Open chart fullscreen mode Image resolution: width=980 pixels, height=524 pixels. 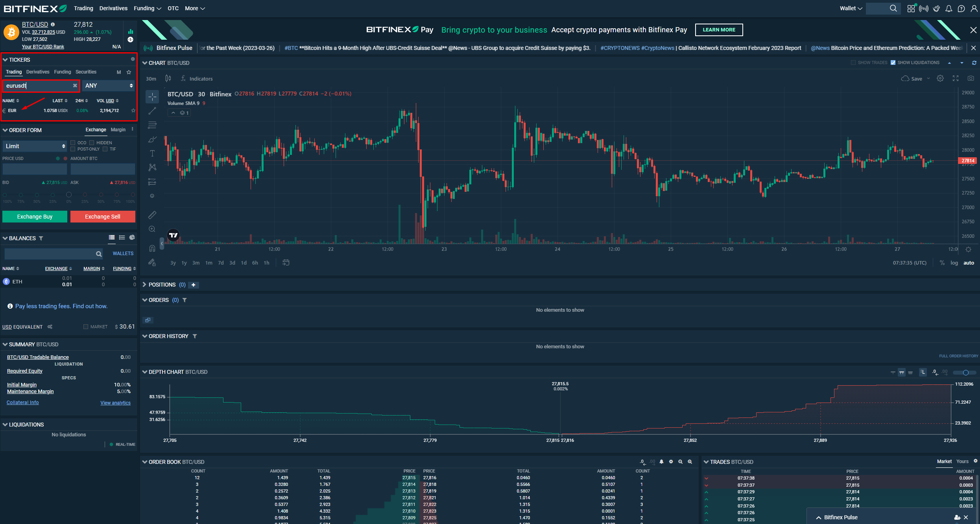pyautogui.click(x=956, y=78)
